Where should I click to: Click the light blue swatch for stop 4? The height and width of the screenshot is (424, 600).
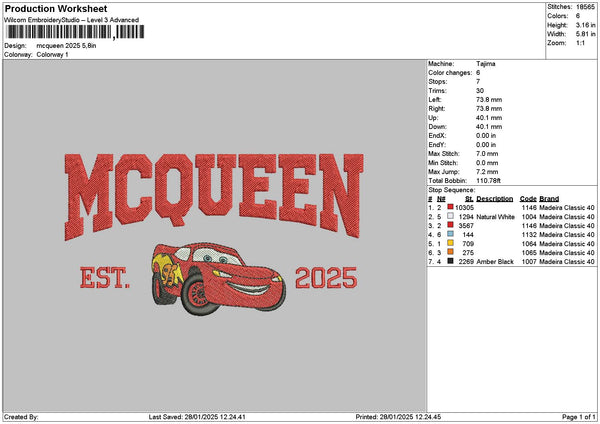click(450, 234)
